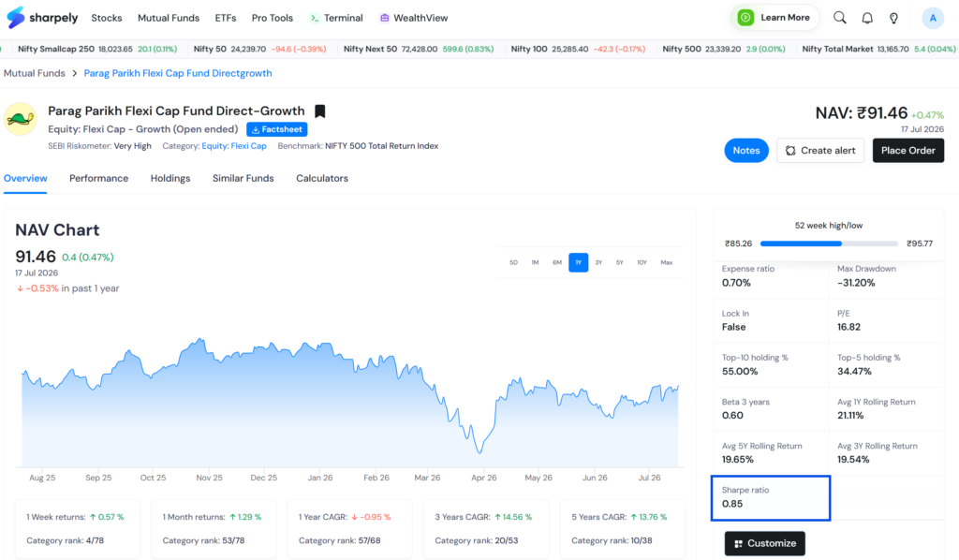This screenshot has width=959, height=560.
Task: Open the user avatar A menu
Action: [x=933, y=19]
